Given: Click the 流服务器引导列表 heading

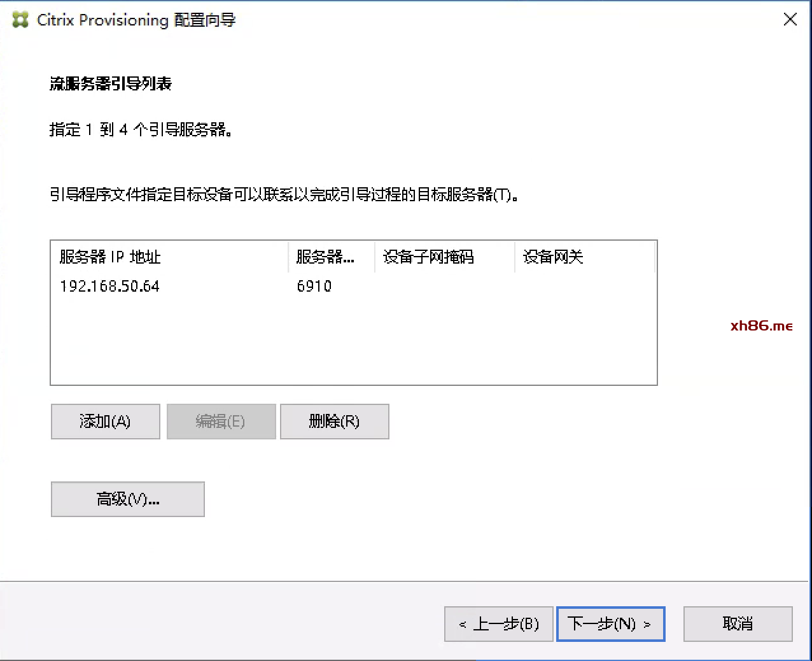Looking at the screenshot, I should 111,84.
